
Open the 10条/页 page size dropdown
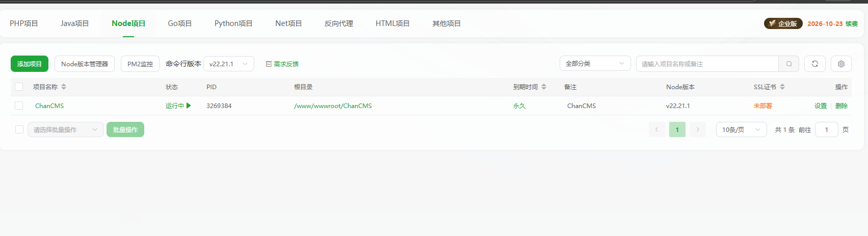pos(742,129)
